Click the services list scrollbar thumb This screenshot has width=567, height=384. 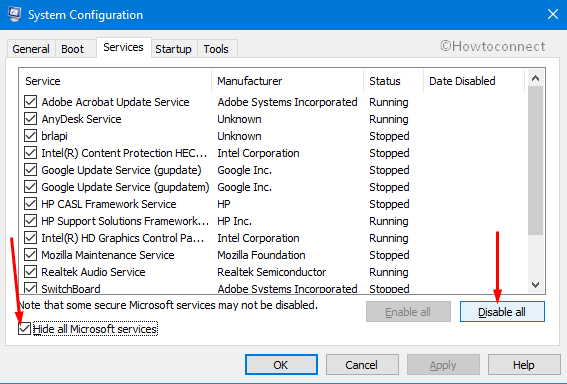tap(536, 161)
